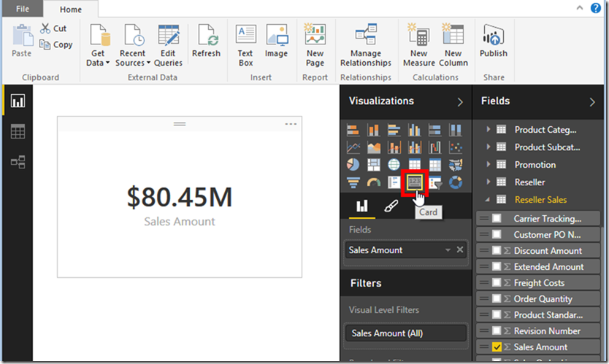Check the Product Standar... field
The image size is (609, 364).
point(497,314)
